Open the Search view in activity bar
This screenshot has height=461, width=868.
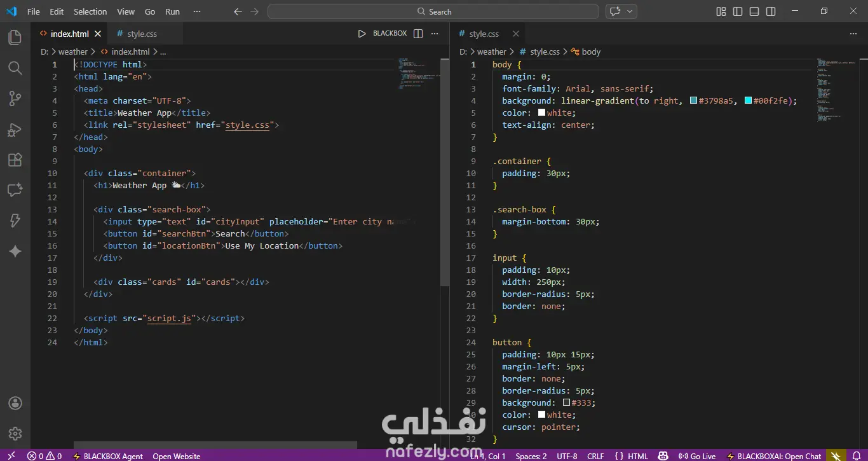(15, 68)
